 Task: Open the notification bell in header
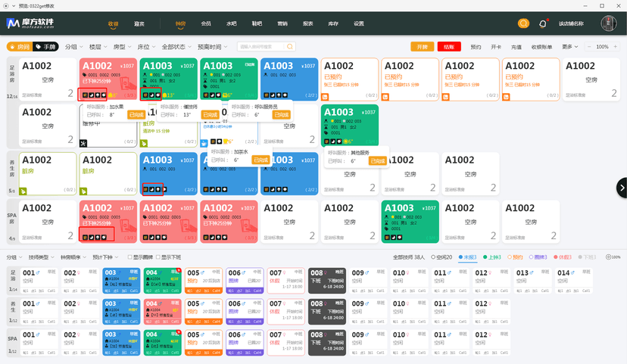pyautogui.click(x=543, y=24)
